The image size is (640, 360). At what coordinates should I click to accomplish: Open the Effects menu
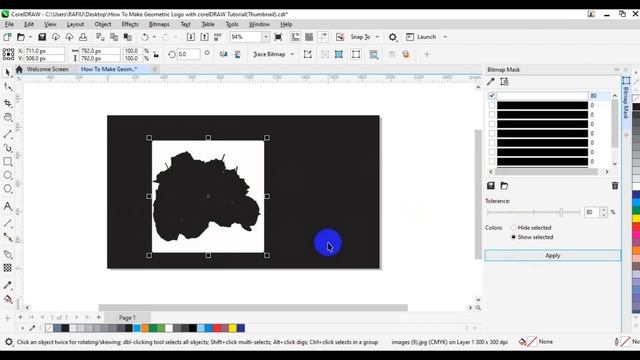pos(130,24)
